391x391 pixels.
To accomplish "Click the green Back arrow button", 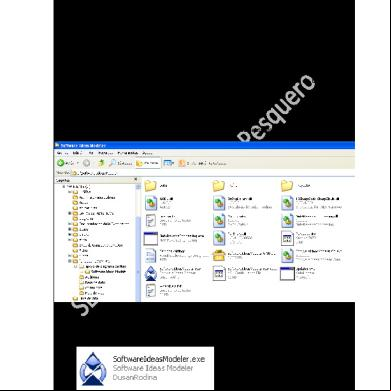I will click(x=65, y=163).
